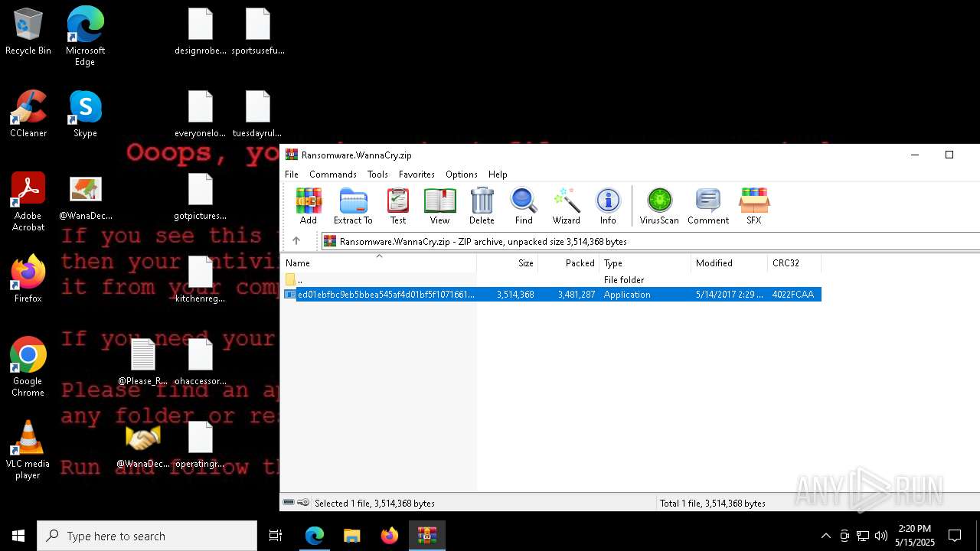Screen dimensions: 980x551
Task: Open Google Chrome desktop shortcut
Action: (28, 367)
